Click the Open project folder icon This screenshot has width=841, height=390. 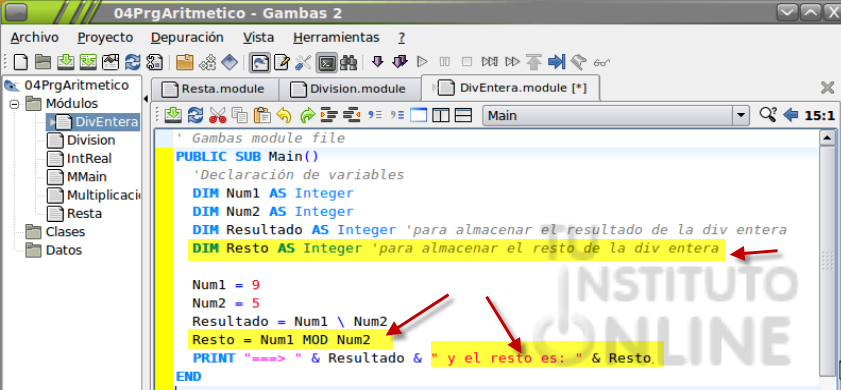(x=43, y=62)
